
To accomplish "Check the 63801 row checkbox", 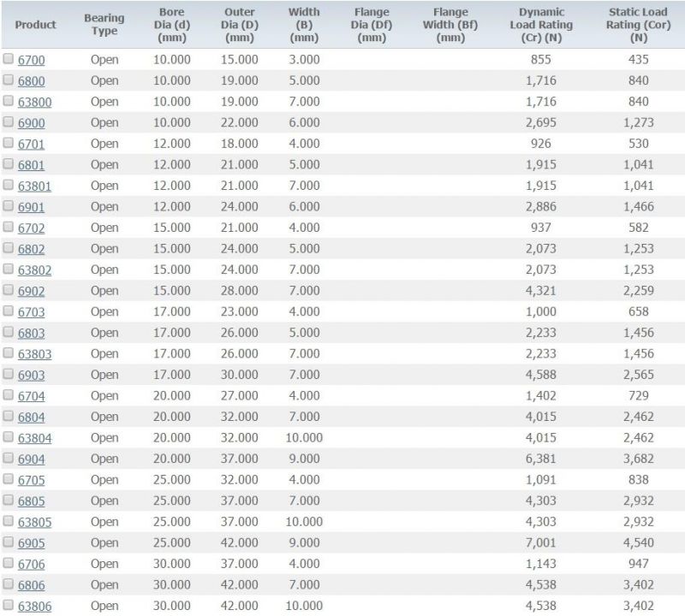I will click(9, 185).
